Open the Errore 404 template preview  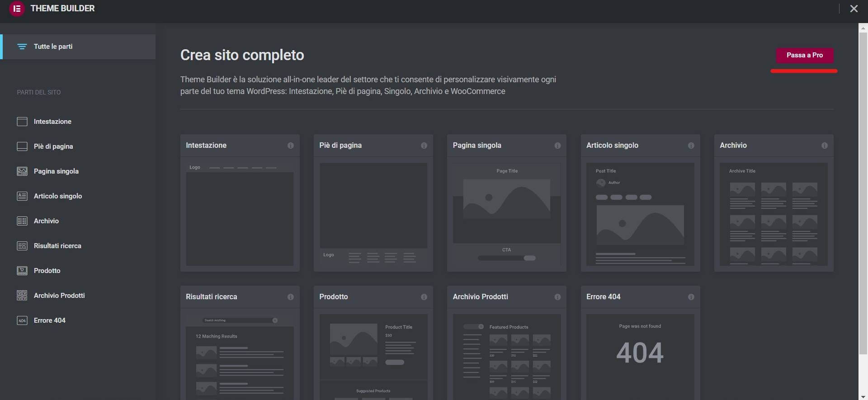[x=640, y=355]
